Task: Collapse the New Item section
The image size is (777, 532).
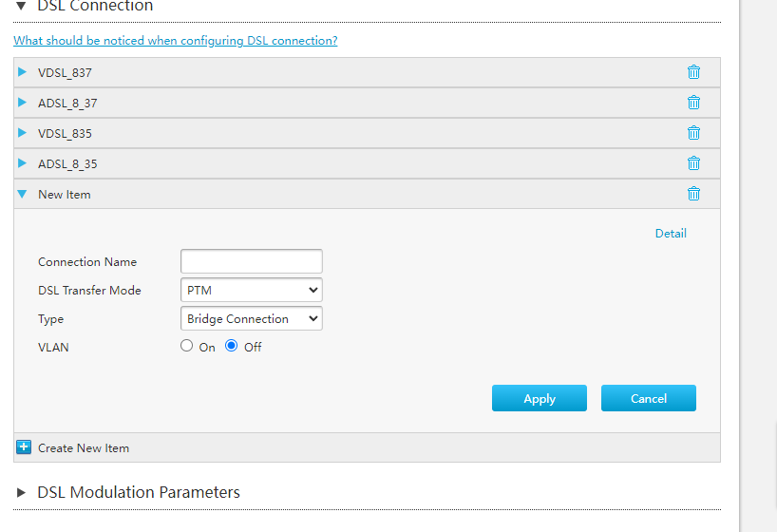Action: [x=22, y=194]
